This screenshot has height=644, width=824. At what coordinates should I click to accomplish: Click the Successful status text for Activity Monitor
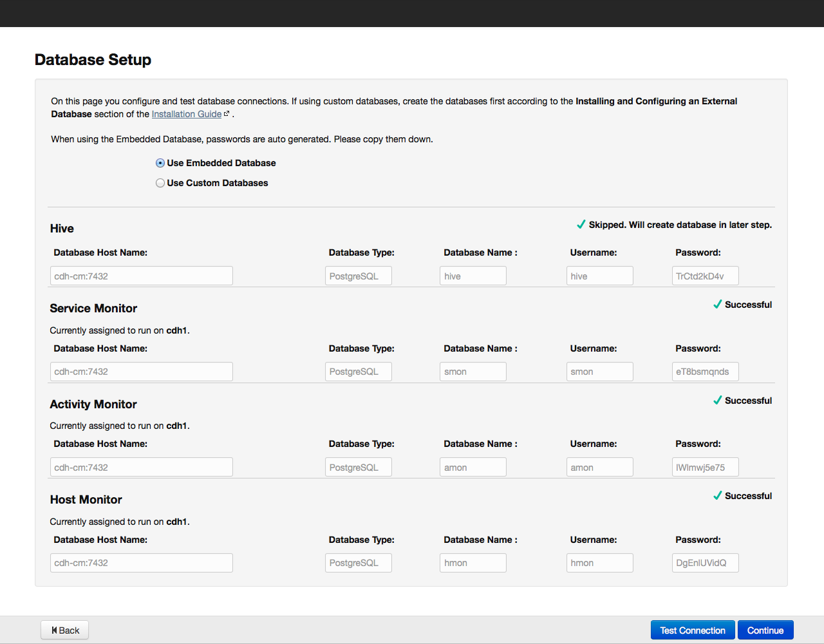coord(748,401)
